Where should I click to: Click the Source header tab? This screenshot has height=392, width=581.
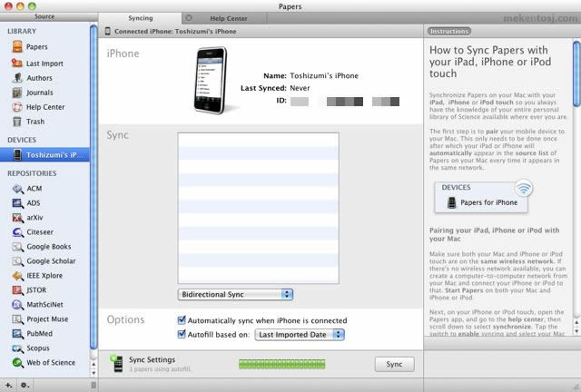point(44,16)
